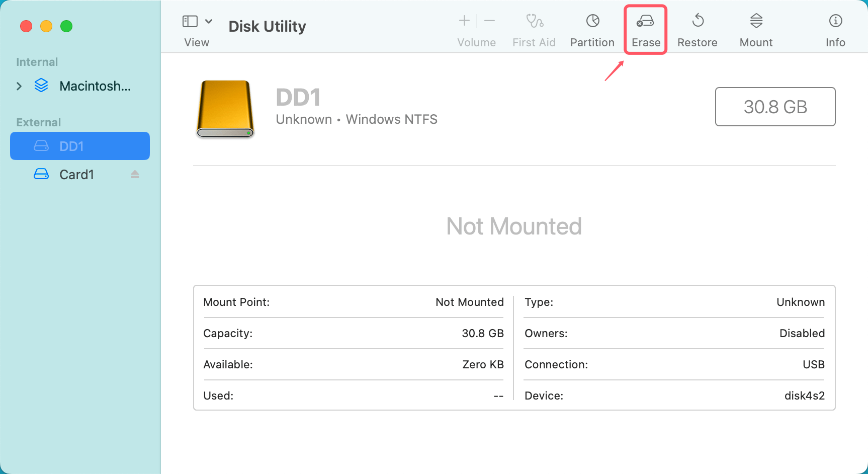Click the 30.8 GB capacity indicator

click(775, 107)
